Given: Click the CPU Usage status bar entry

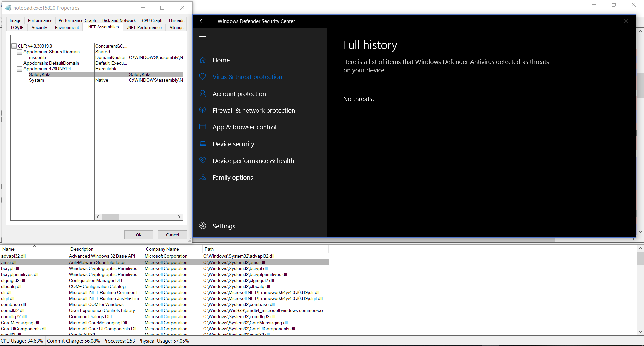Looking at the screenshot, I should pyautogui.click(x=22, y=341).
